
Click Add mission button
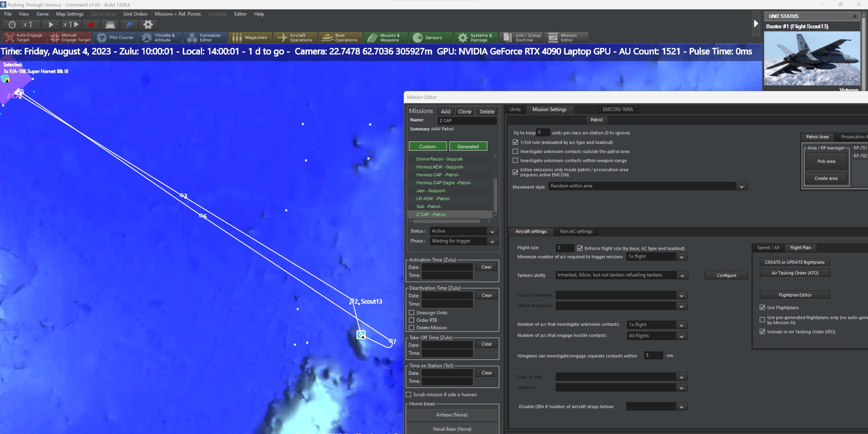click(x=445, y=111)
